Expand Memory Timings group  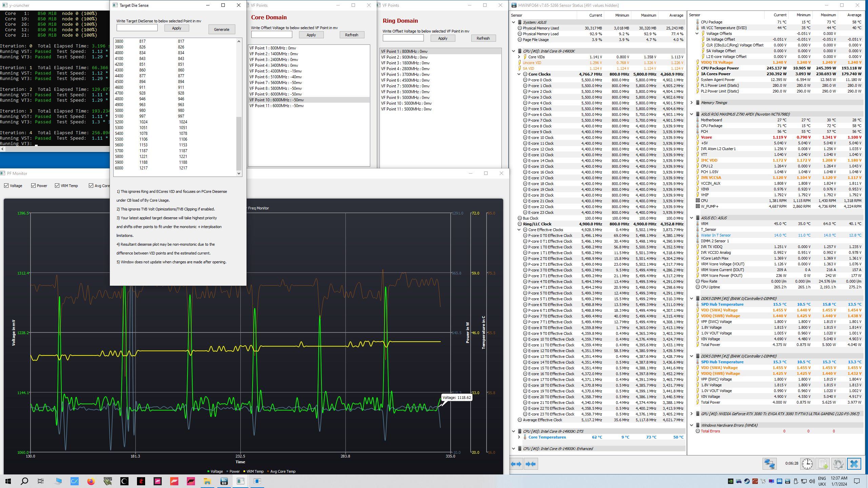coord(692,103)
